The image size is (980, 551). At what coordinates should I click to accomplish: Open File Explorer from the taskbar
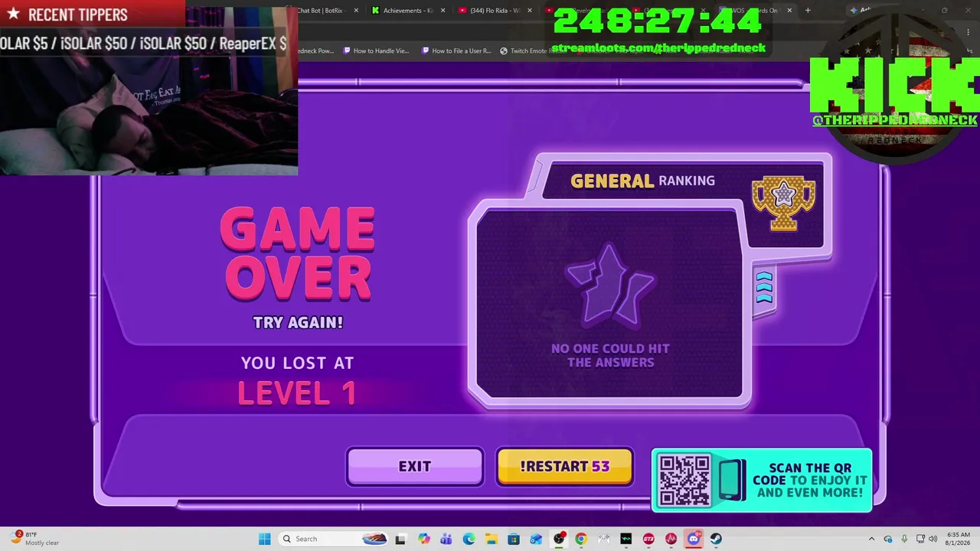[x=491, y=539]
